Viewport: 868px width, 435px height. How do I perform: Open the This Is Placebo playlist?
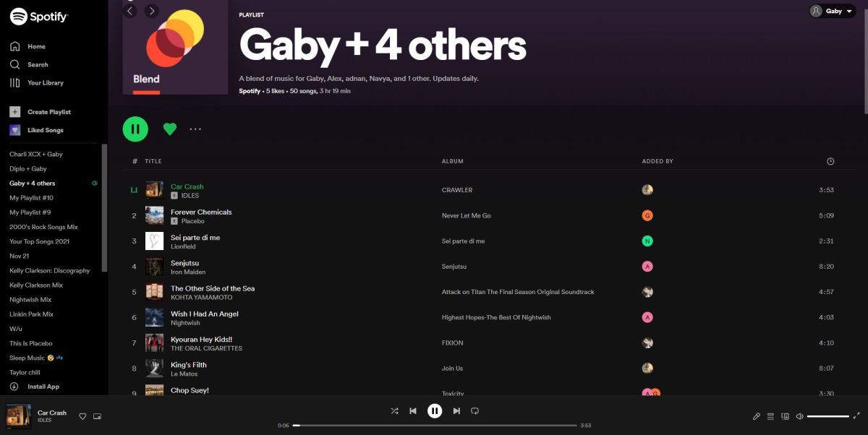point(31,343)
